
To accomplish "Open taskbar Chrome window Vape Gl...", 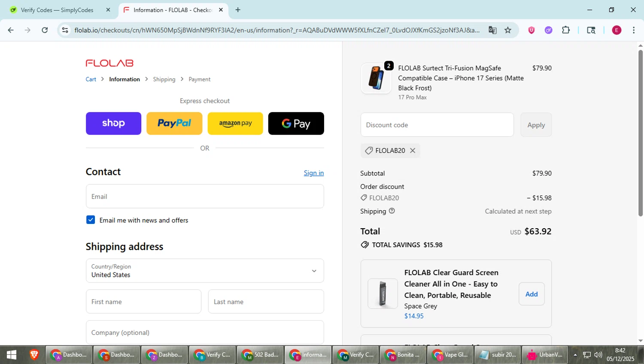I will point(450,355).
